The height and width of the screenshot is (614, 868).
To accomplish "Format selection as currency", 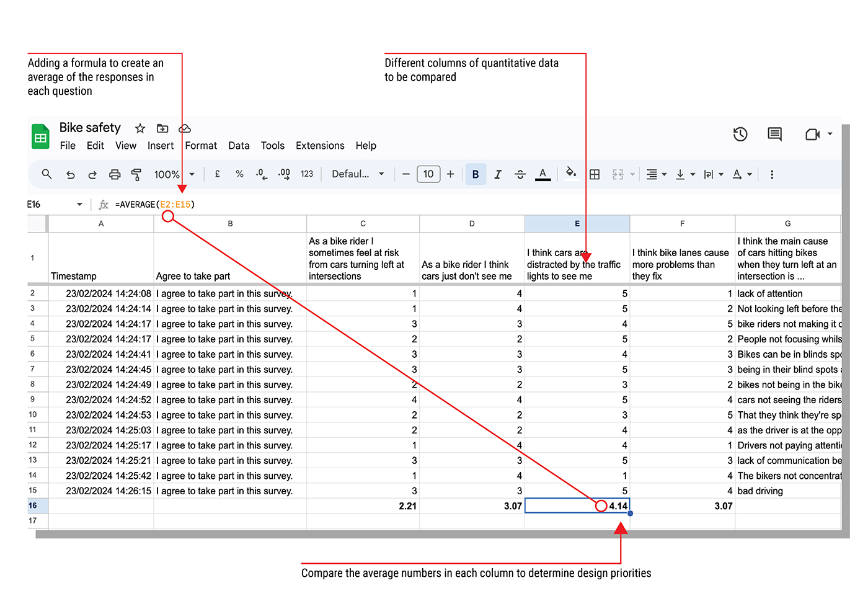I will pos(217,174).
